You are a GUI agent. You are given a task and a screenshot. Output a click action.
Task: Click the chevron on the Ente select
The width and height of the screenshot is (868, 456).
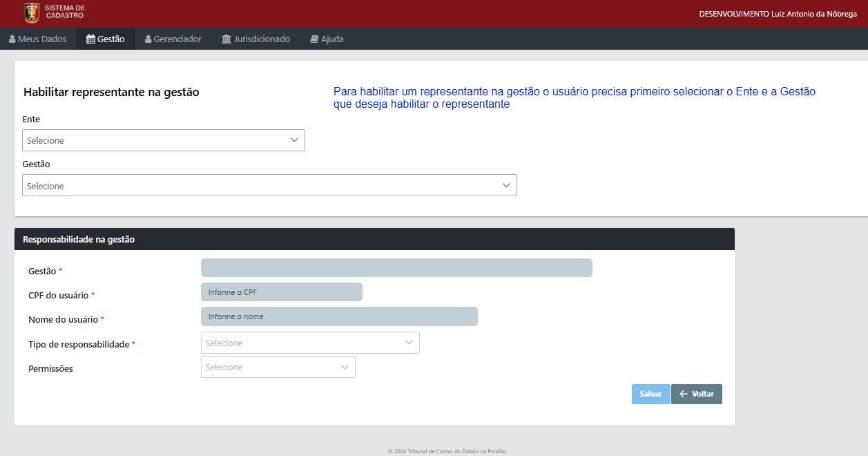tap(294, 140)
